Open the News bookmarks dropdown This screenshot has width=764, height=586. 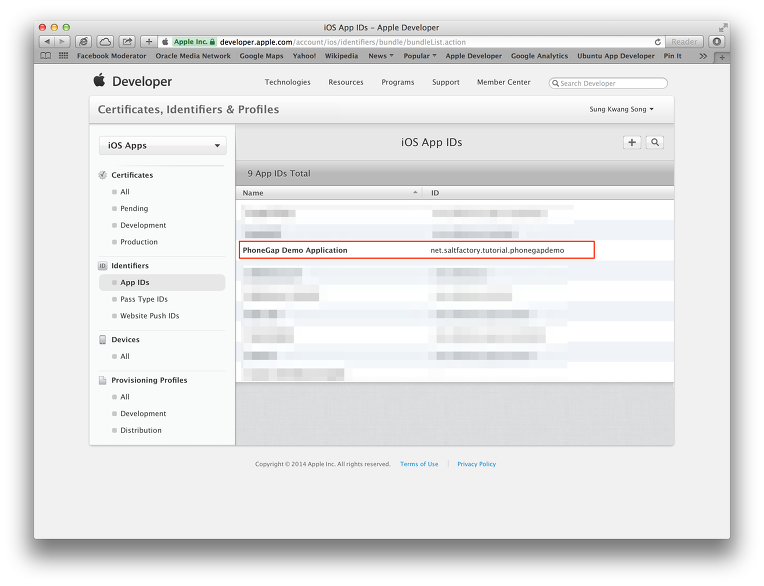(381, 56)
